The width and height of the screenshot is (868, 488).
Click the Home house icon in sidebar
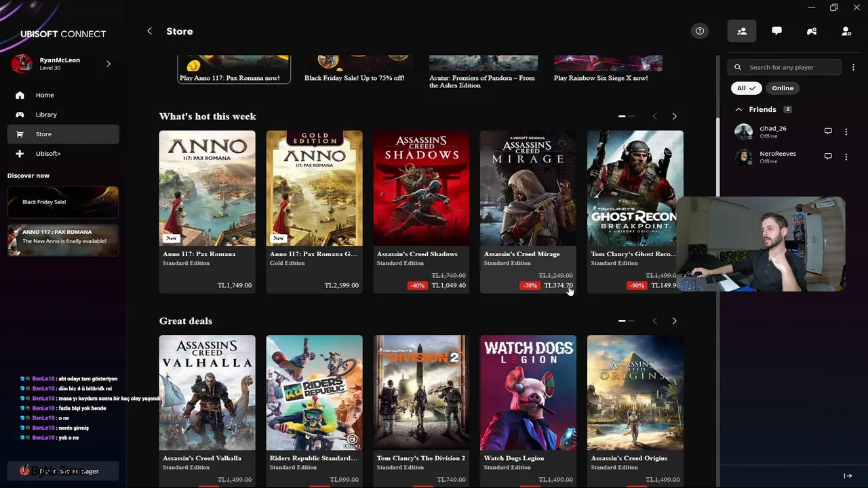(x=20, y=95)
